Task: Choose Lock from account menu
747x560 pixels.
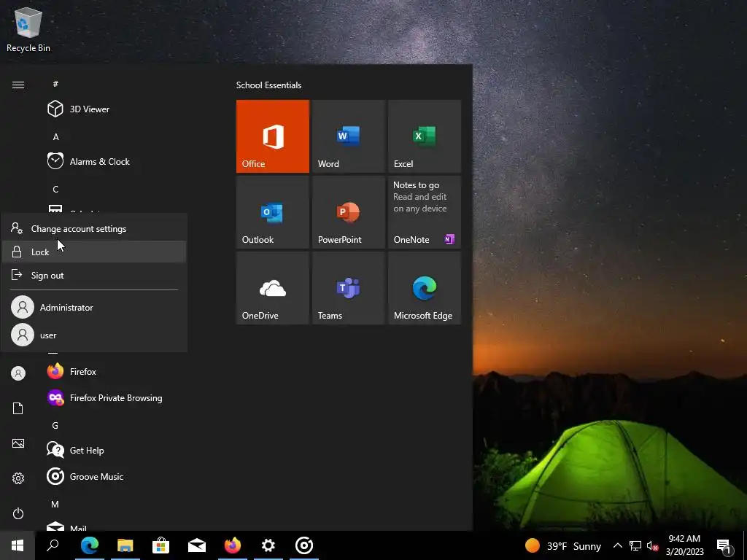Action: 94,252
